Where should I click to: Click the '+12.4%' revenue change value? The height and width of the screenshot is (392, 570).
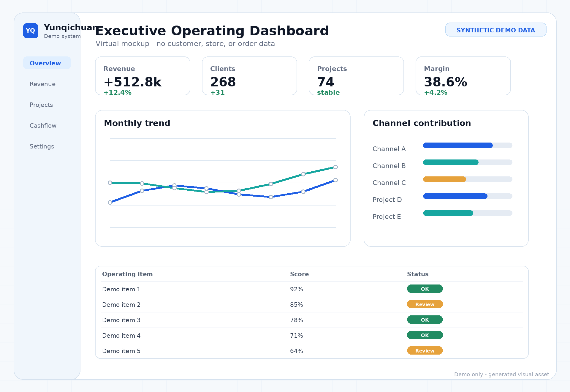point(117,92)
